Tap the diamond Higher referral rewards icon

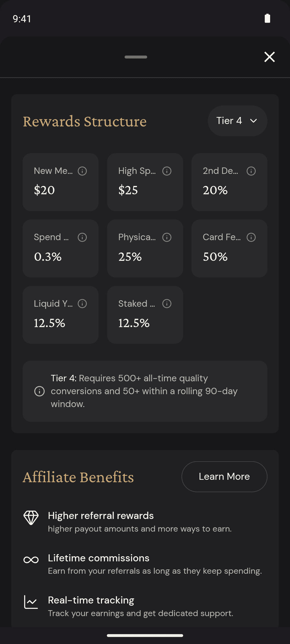pyautogui.click(x=31, y=518)
